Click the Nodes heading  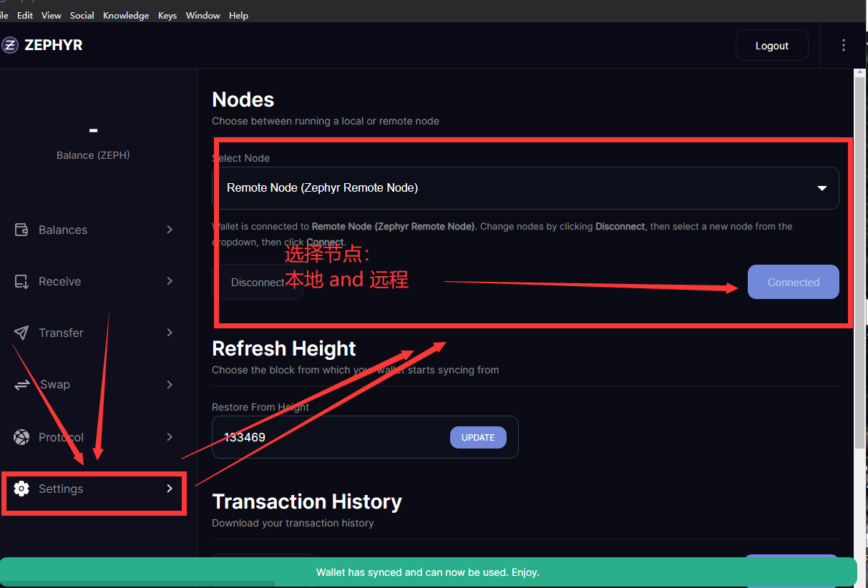pyautogui.click(x=243, y=99)
